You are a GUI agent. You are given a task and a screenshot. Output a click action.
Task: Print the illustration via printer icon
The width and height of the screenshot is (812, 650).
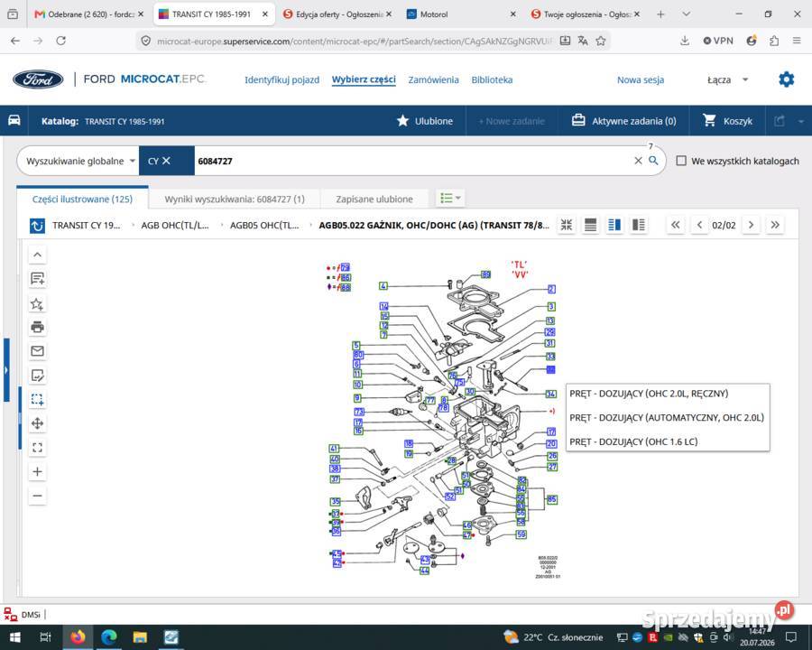[37, 327]
